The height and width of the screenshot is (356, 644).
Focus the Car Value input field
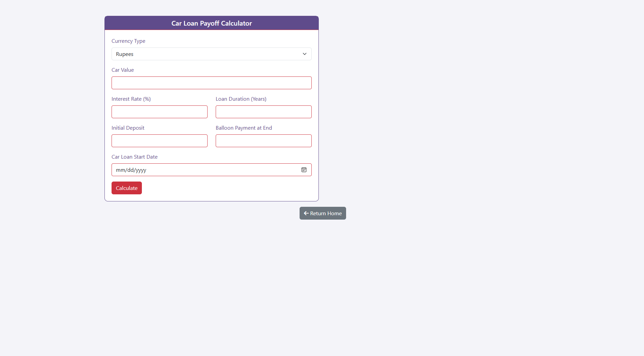[x=211, y=83]
